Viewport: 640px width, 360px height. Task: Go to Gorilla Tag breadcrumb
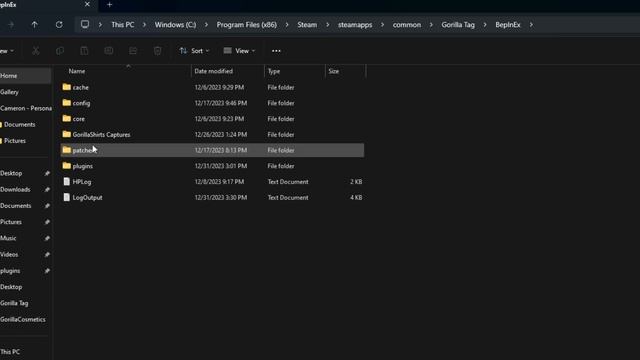(458, 25)
